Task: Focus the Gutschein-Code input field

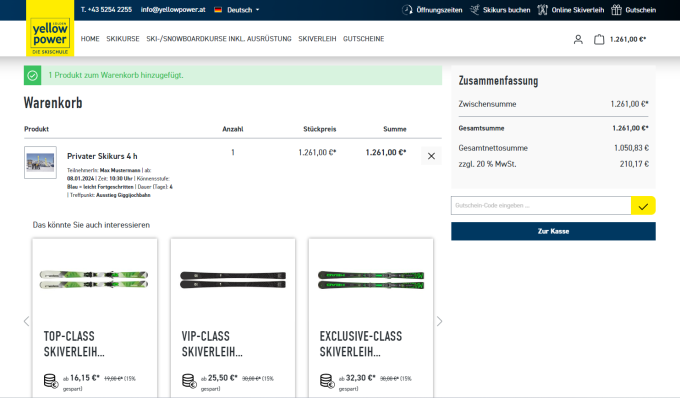Action: click(541, 206)
